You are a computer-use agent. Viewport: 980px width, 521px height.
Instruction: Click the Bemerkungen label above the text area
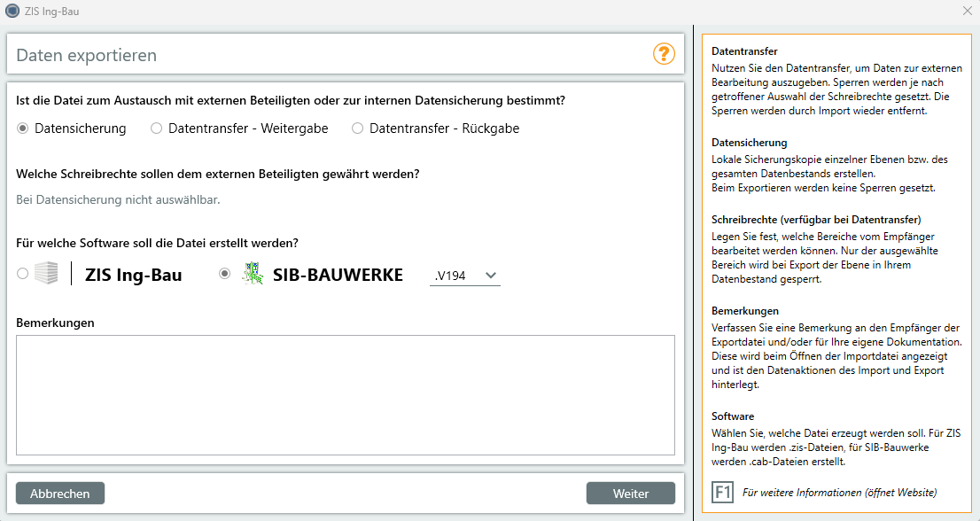(x=55, y=323)
